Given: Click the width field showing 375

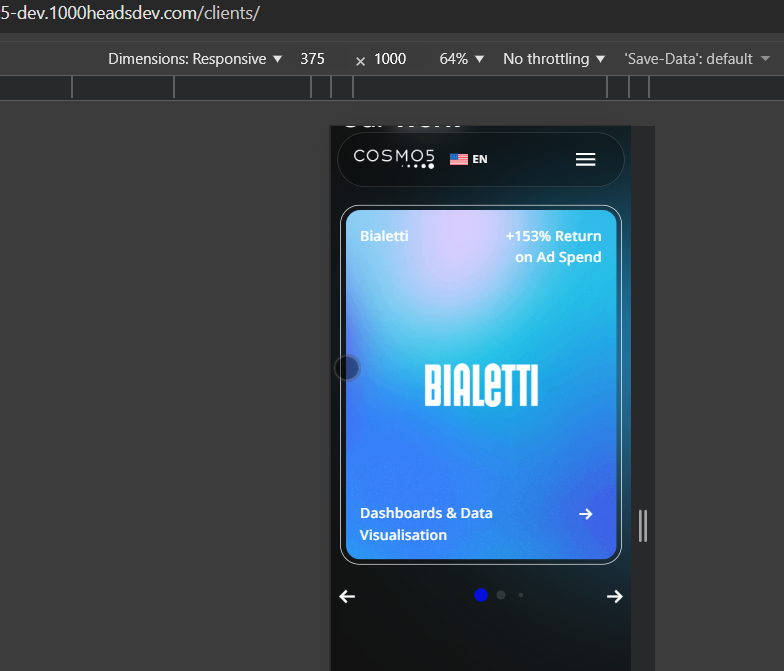Looking at the screenshot, I should (x=312, y=59).
